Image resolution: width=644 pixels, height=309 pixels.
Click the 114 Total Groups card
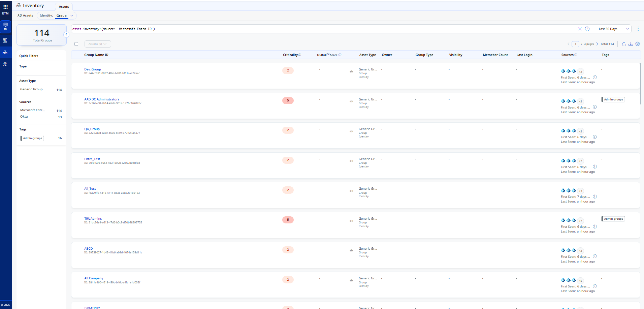42,35
